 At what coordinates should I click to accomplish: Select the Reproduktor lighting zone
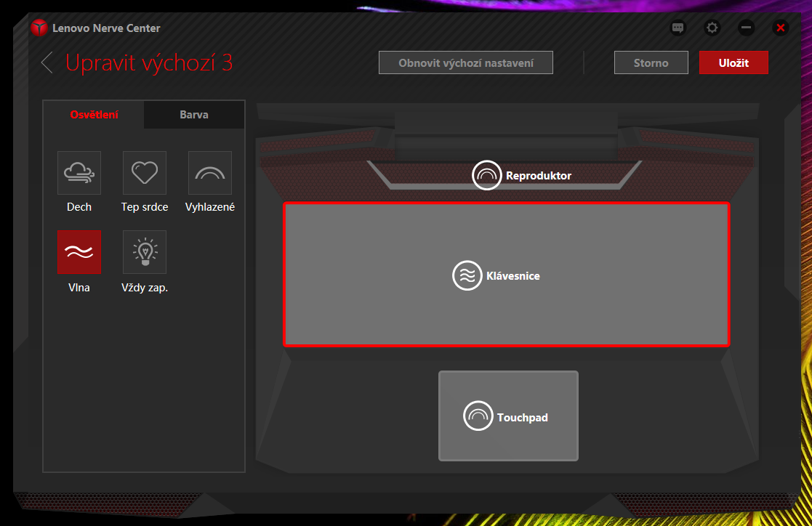tap(522, 176)
